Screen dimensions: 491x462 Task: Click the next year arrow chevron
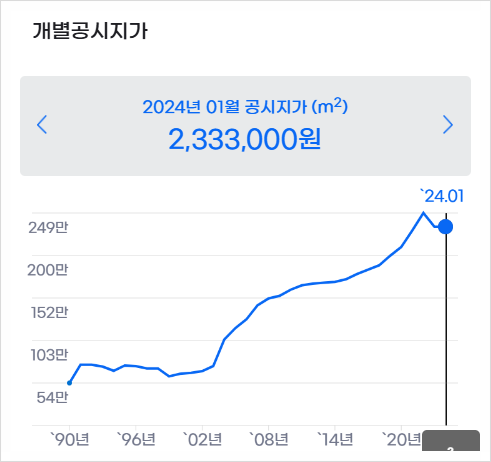pos(448,125)
